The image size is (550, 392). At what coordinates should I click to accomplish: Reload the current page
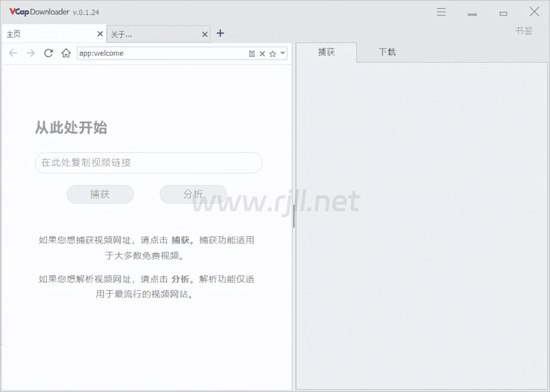click(49, 53)
